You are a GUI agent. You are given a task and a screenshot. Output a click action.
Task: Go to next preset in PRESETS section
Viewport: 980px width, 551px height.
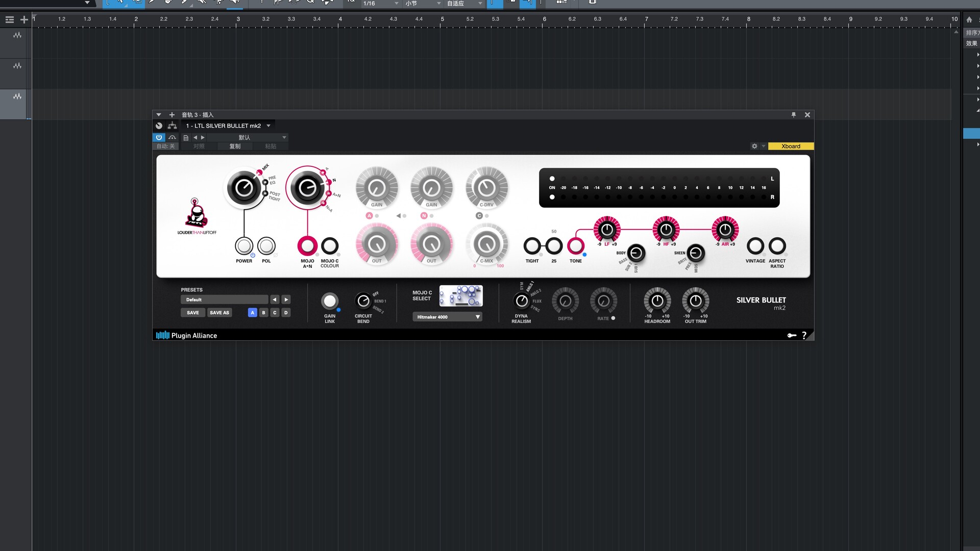click(x=286, y=299)
